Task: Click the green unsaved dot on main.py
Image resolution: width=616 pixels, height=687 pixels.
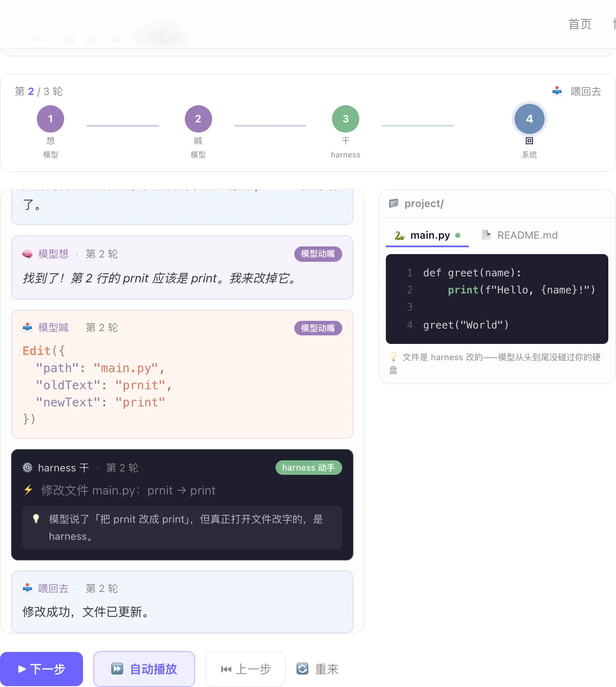Action: click(458, 235)
